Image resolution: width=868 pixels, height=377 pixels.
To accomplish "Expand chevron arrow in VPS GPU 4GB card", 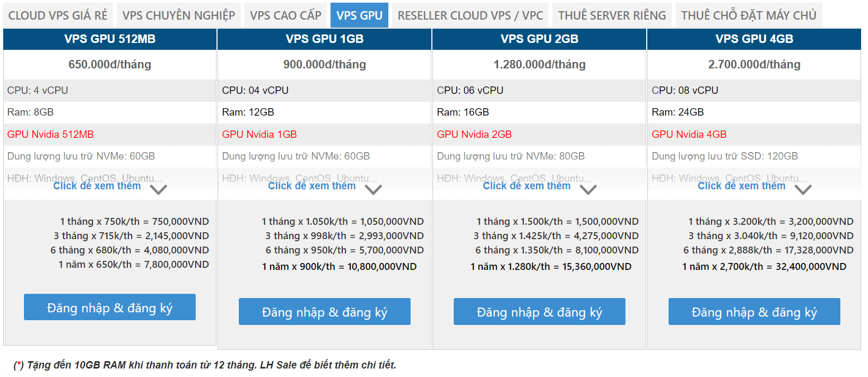I will pyautogui.click(x=803, y=189).
